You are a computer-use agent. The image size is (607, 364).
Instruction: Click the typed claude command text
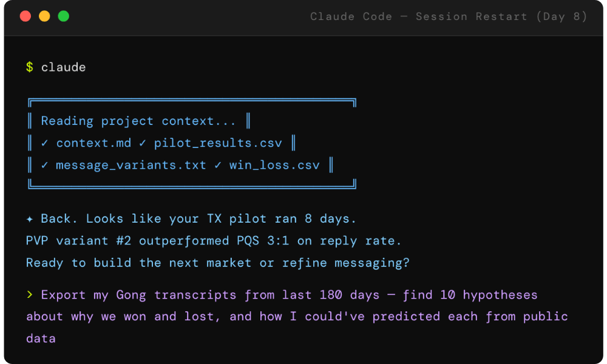coord(64,67)
